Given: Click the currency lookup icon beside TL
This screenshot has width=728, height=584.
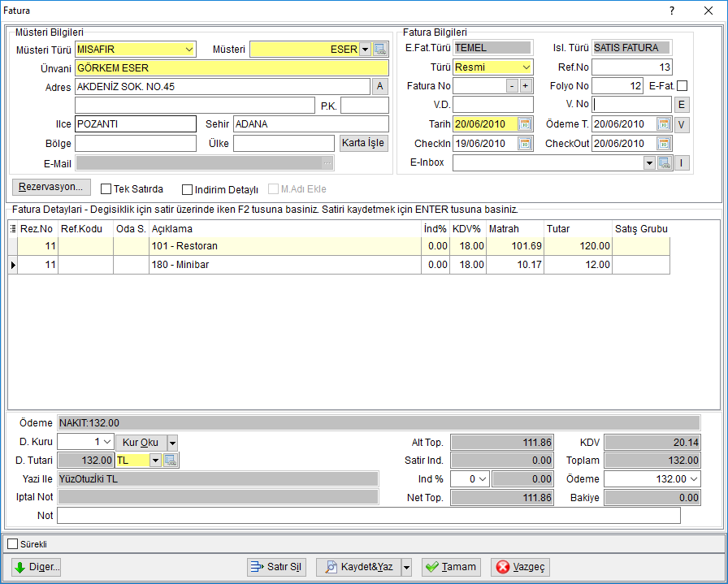Looking at the screenshot, I should (x=171, y=461).
